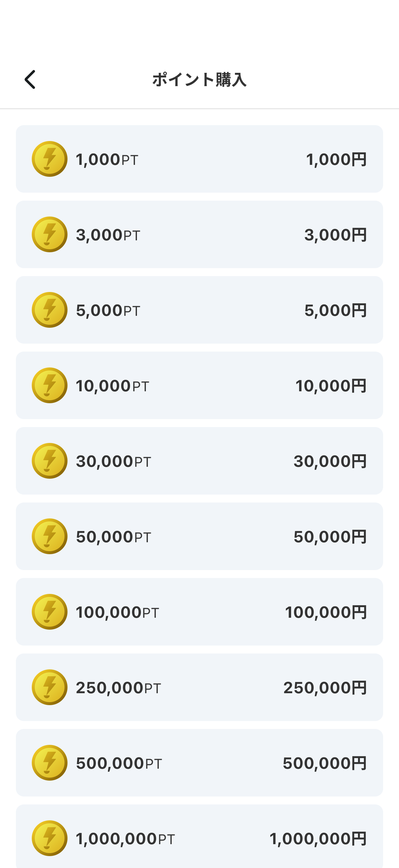The image size is (399, 868).
Task: Buy points for 1,000円
Action: click(x=199, y=159)
